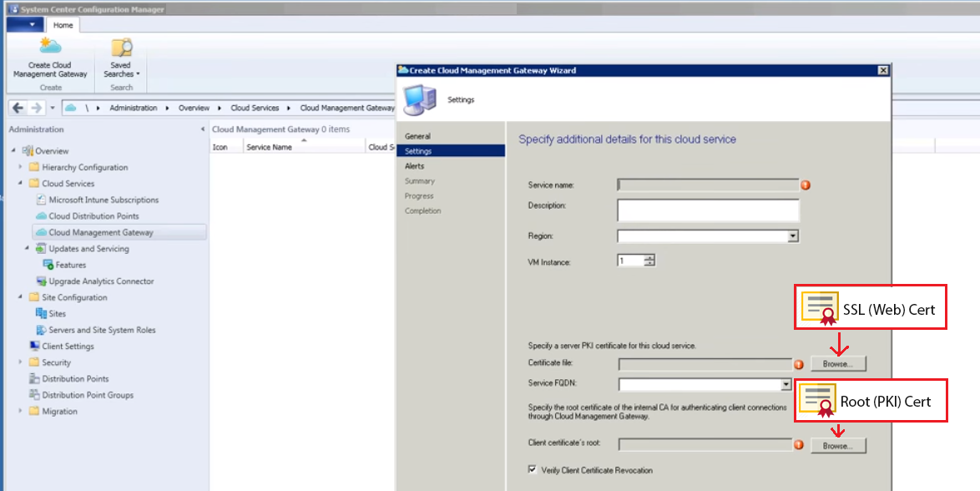Go to the Alerts wizard page
Viewport: 980px width, 491px height.
click(x=414, y=165)
